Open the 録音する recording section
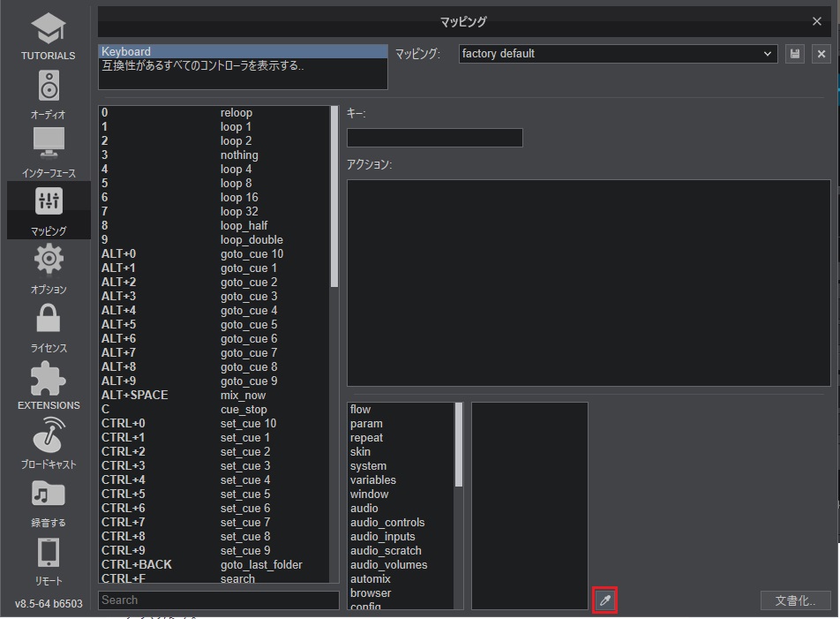 [49, 502]
